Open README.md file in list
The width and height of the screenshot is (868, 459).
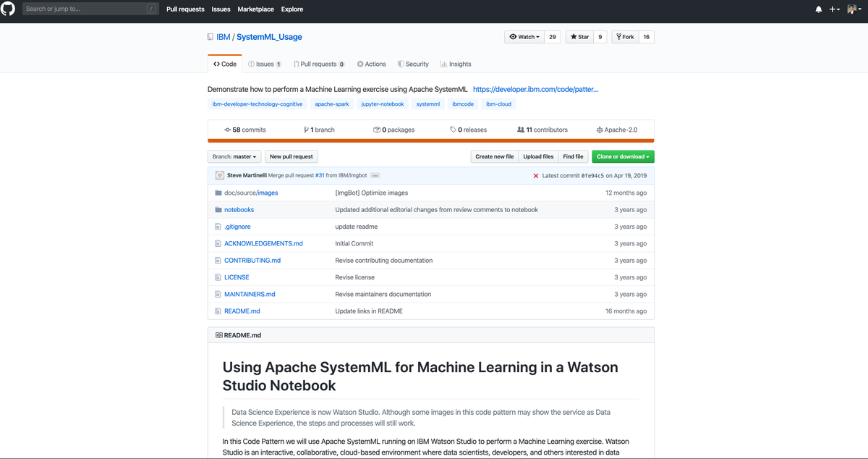[242, 311]
